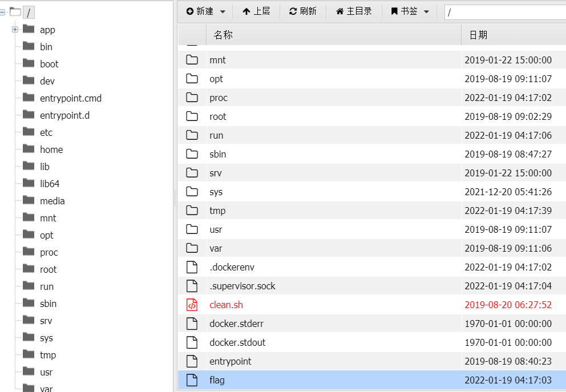Click the root folder icon in tree
Screen dimensions: 566x392
tap(29, 269)
